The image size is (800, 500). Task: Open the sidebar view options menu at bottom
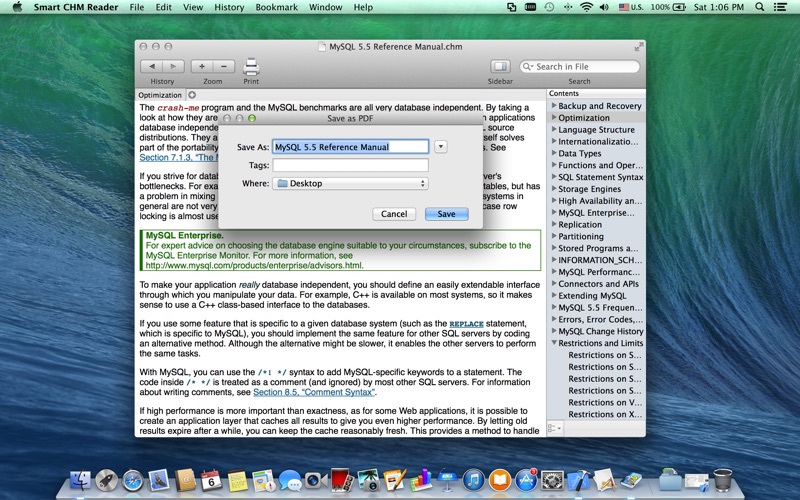click(554, 428)
